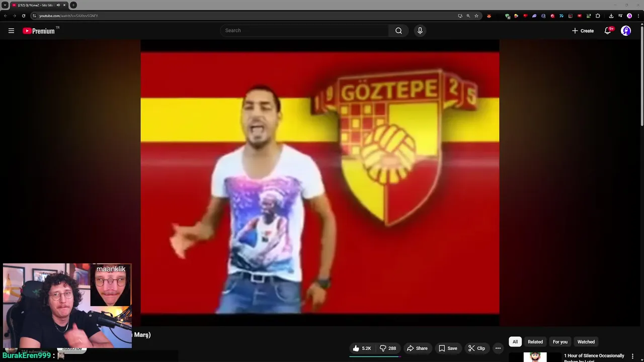The image size is (644, 362).
Task: Open more actions ellipsis under video
Action: point(498,348)
